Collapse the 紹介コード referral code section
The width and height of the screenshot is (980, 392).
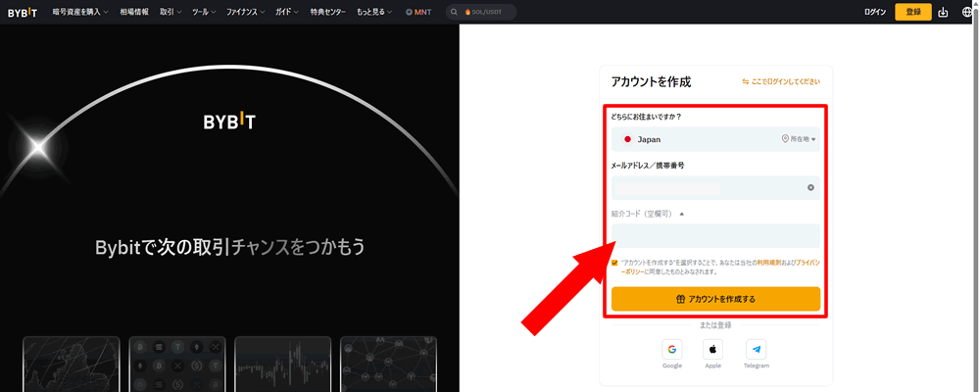[682, 213]
